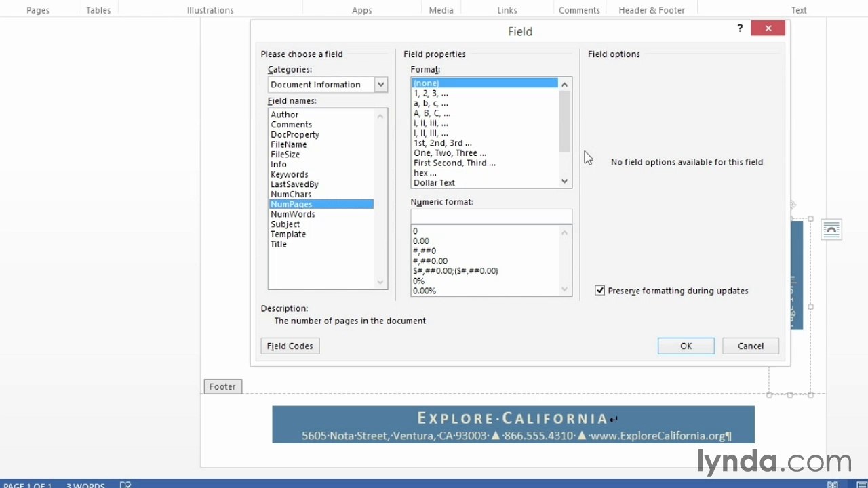This screenshot has width=868, height=488.
Task: Click Links ribbon group label
Action: [507, 10]
